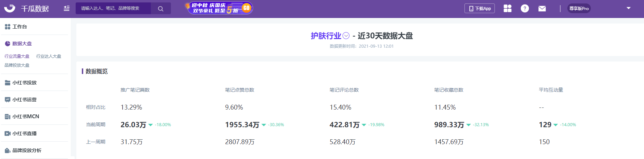Screen dimensions: 644x159
Task: Click the 千瓜数据 logo icon
Action: (x=10, y=8)
